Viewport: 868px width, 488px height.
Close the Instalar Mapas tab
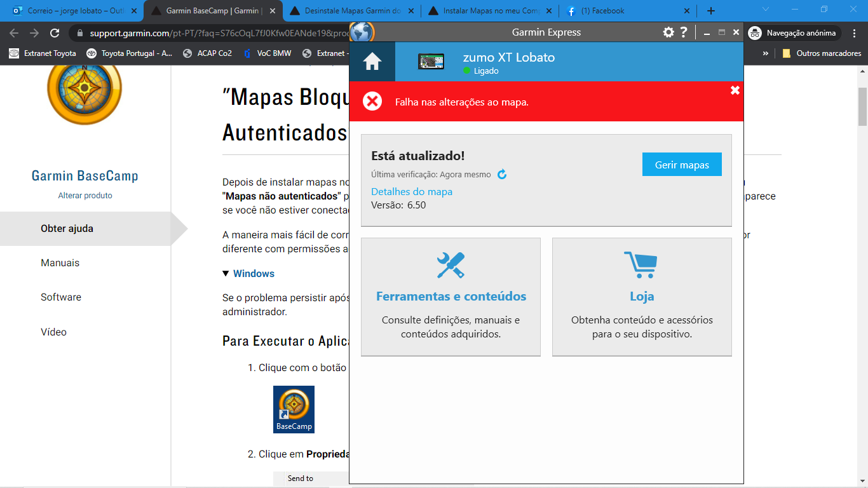[549, 11]
